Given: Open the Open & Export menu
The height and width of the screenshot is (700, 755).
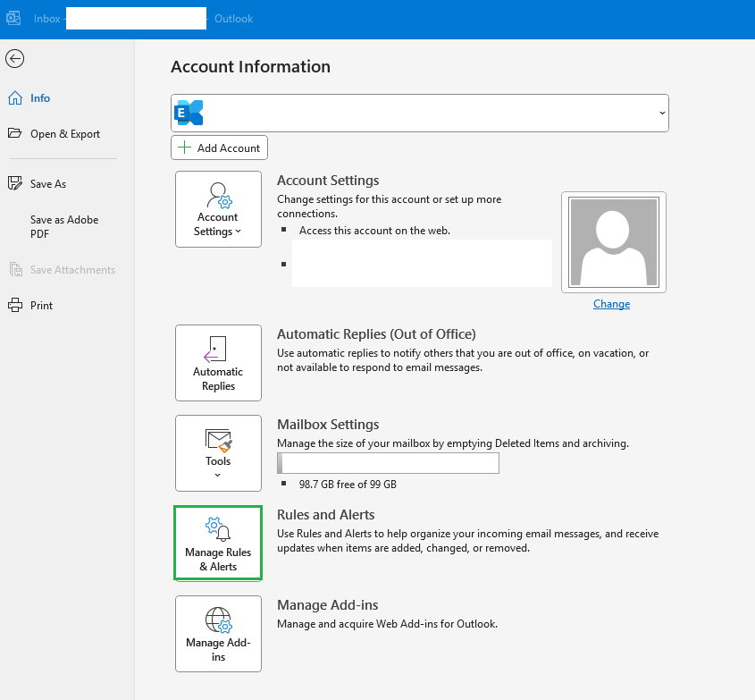Looking at the screenshot, I should click(65, 134).
